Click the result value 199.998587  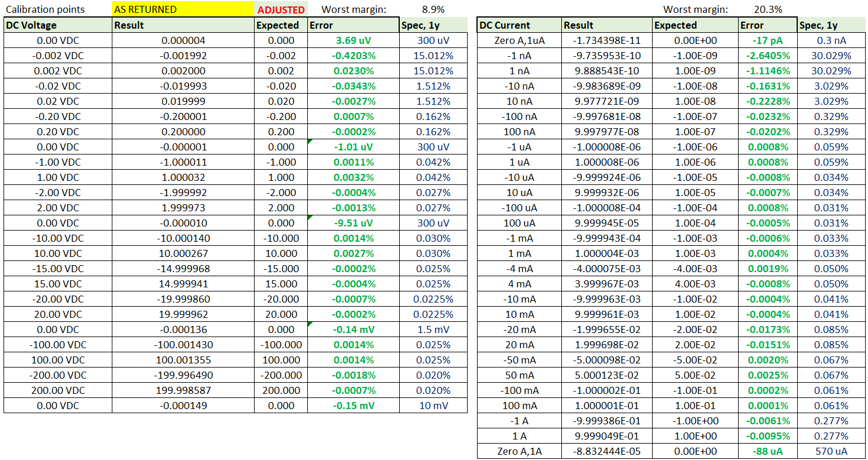[183, 390]
